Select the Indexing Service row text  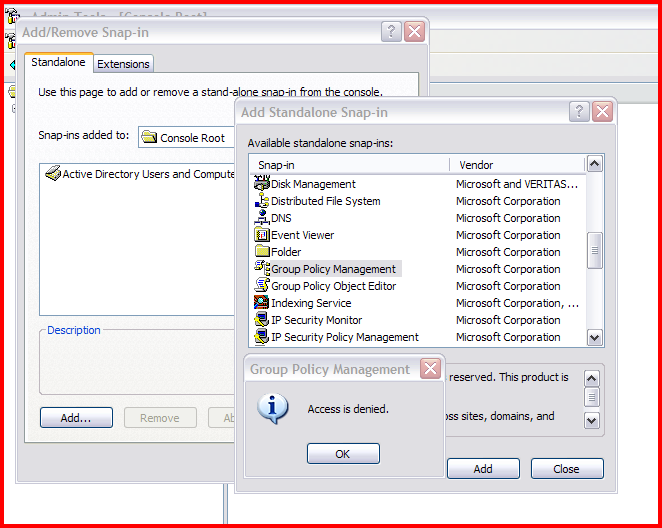311,303
